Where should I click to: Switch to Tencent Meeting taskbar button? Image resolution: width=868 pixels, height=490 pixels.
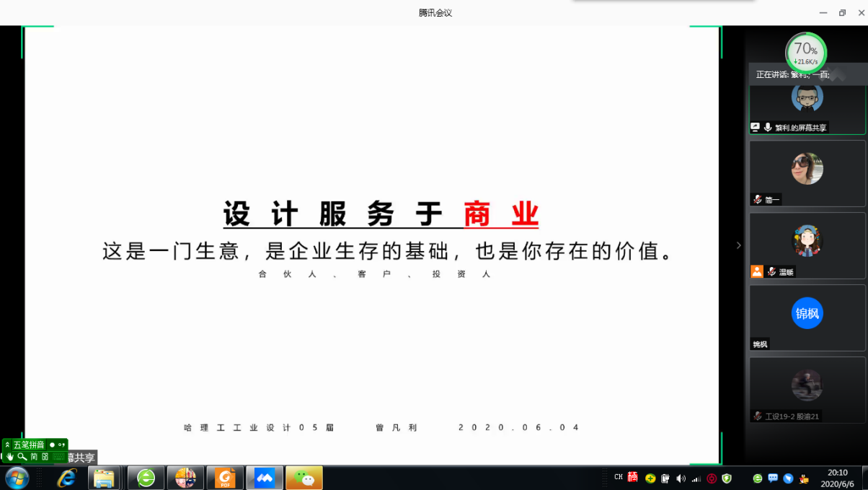point(265,478)
